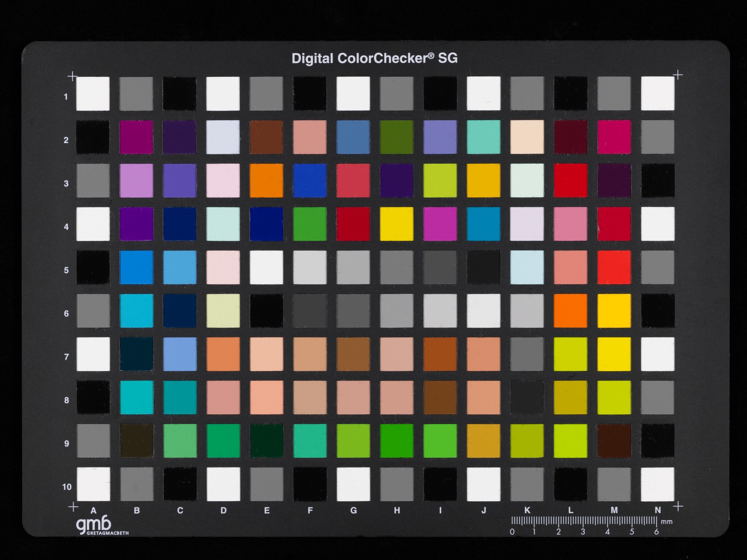
Task: Pick the periwinkle blue patch at C7
Action: (180, 354)
